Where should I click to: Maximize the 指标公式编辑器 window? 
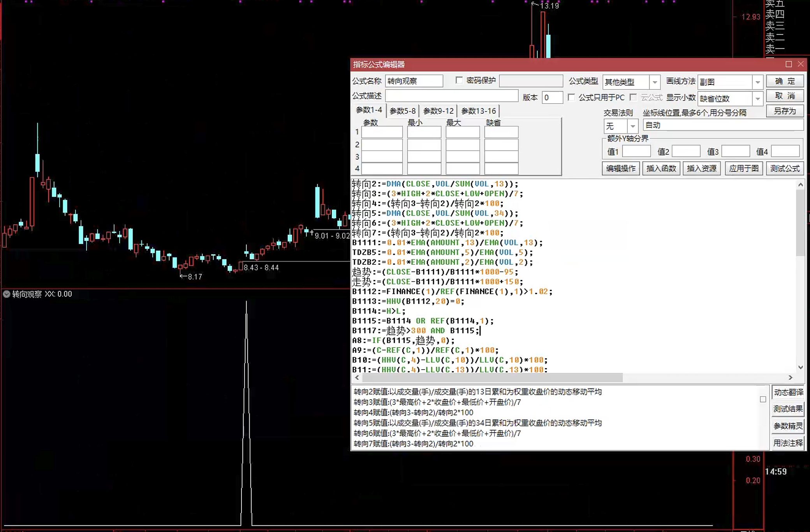pyautogui.click(x=789, y=64)
